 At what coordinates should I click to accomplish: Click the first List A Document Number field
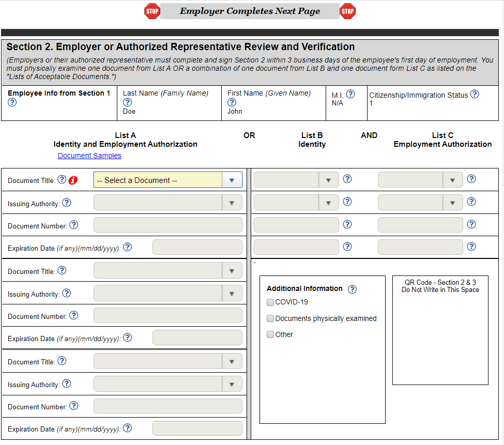(x=167, y=225)
